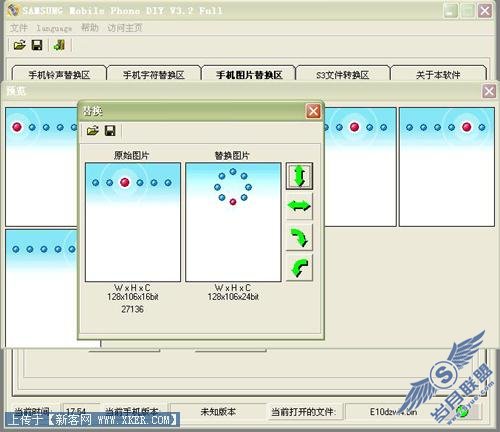Select top-left preview thumbnail with first red dot

click(41, 167)
